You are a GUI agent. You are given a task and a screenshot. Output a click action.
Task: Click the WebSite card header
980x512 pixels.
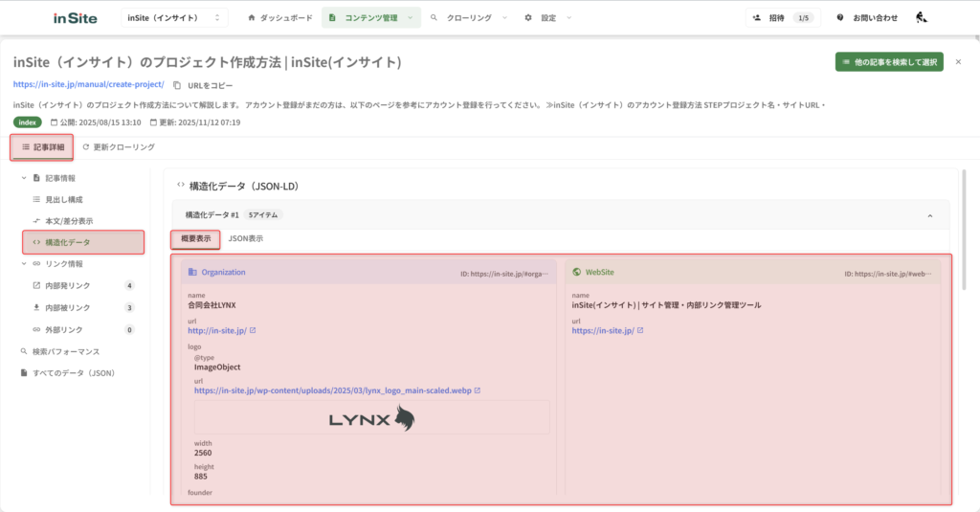pos(752,273)
